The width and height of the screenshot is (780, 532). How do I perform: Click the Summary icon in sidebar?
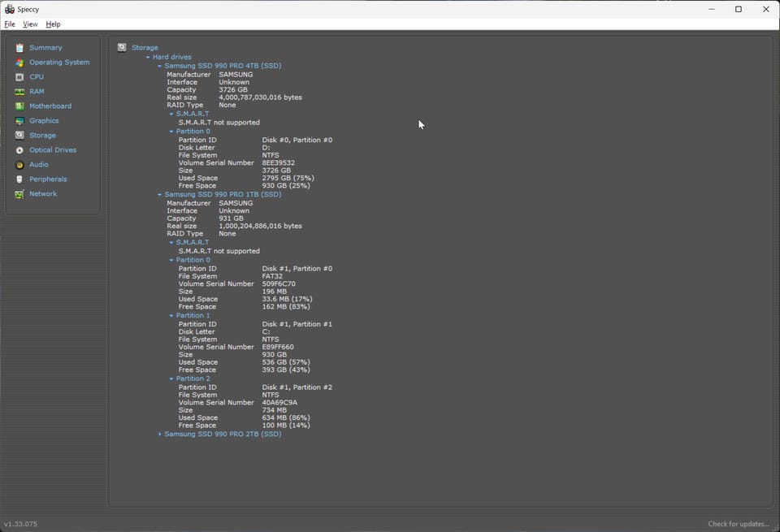[19, 48]
